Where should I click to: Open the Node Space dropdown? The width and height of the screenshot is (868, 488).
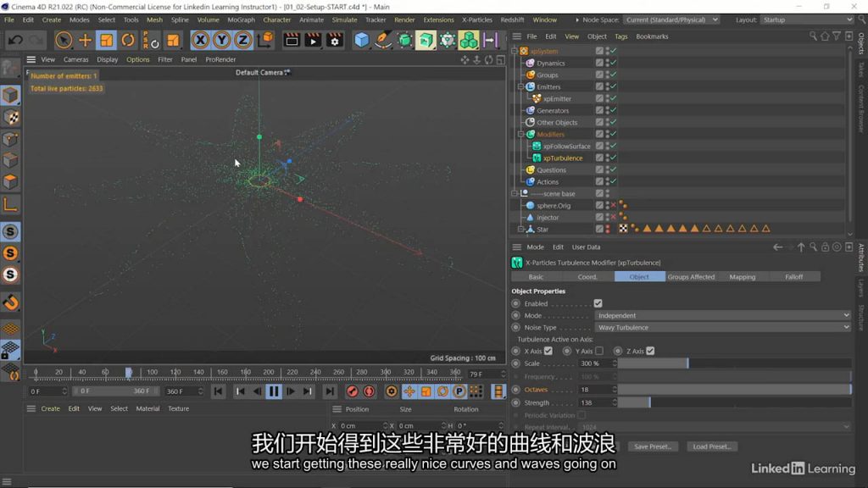point(671,20)
